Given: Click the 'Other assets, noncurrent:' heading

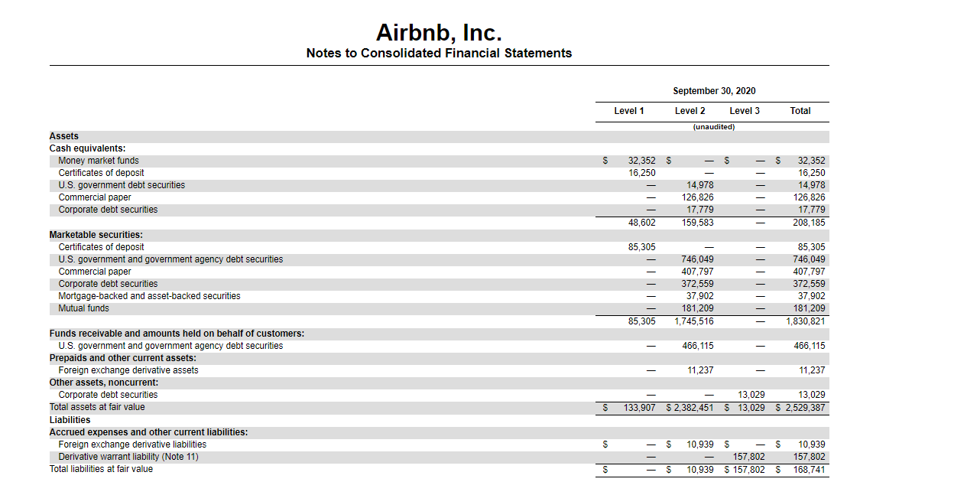Looking at the screenshot, I should click(104, 383).
